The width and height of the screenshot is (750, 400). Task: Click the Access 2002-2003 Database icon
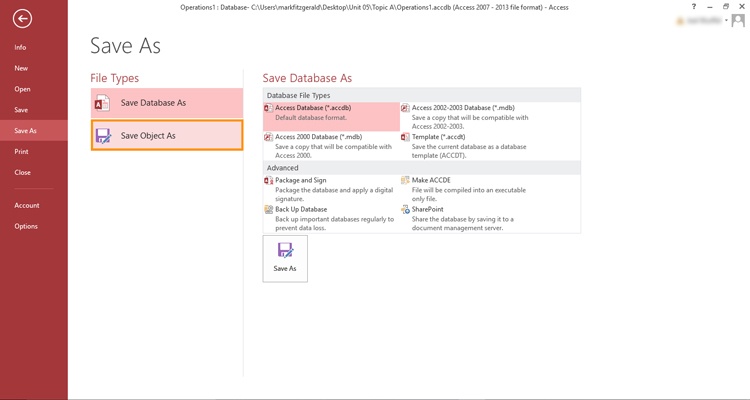pos(405,108)
